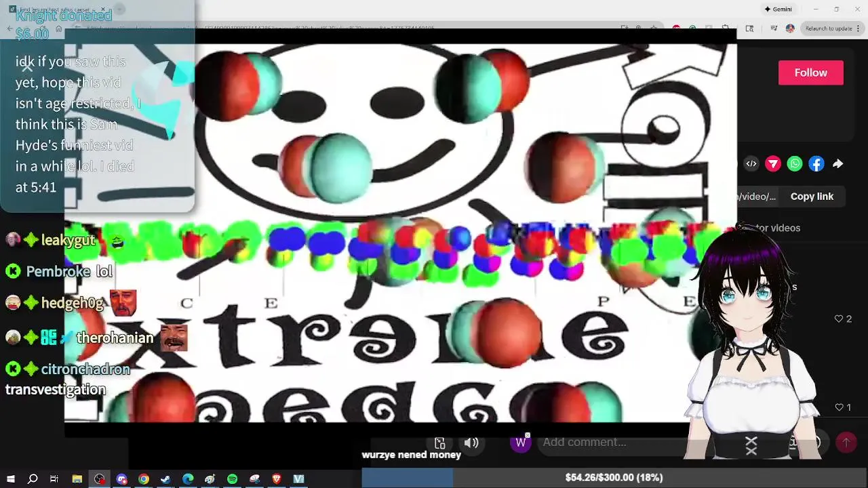
Task: Click Pembroke's chat message
Action: pos(104,272)
